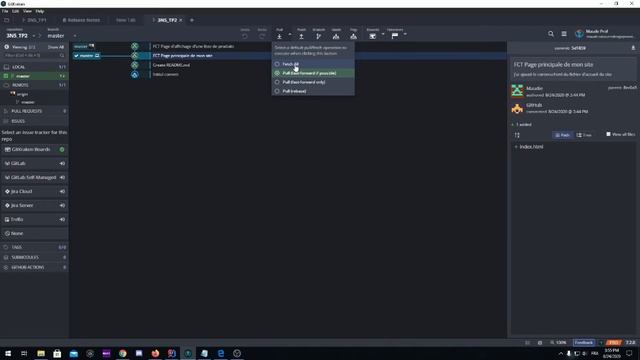The height and width of the screenshot is (360, 640).
Task: Open the Pull options dropdown arrow
Action: coord(290,34)
